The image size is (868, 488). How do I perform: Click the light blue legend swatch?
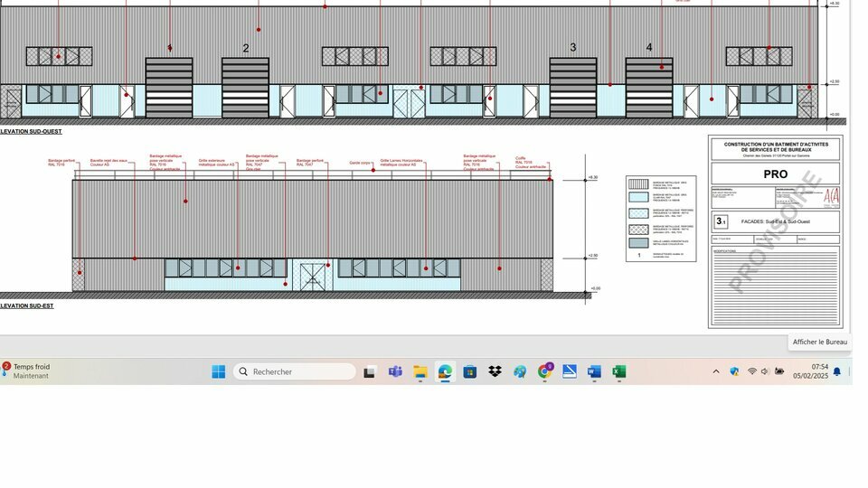coord(638,198)
